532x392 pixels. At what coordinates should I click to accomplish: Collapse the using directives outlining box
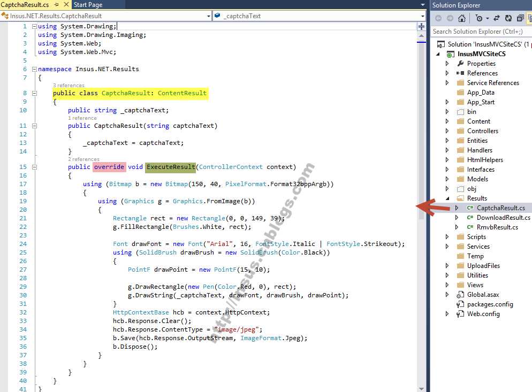34,26
